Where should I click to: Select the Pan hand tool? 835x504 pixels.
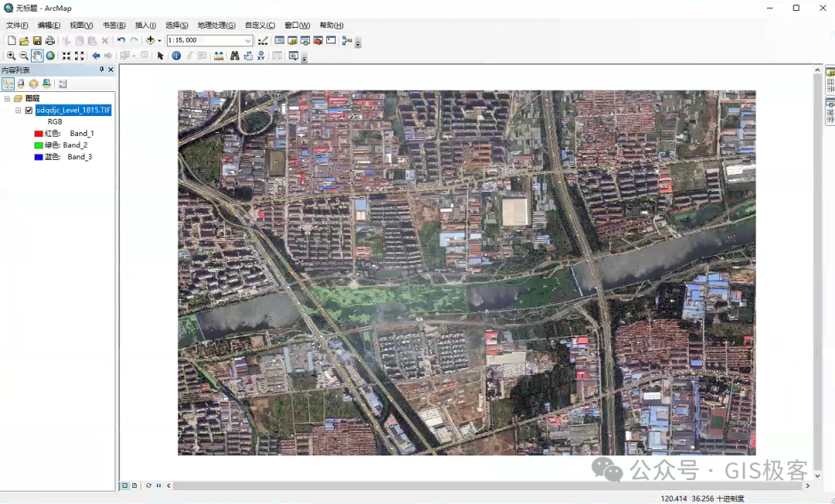pos(37,56)
